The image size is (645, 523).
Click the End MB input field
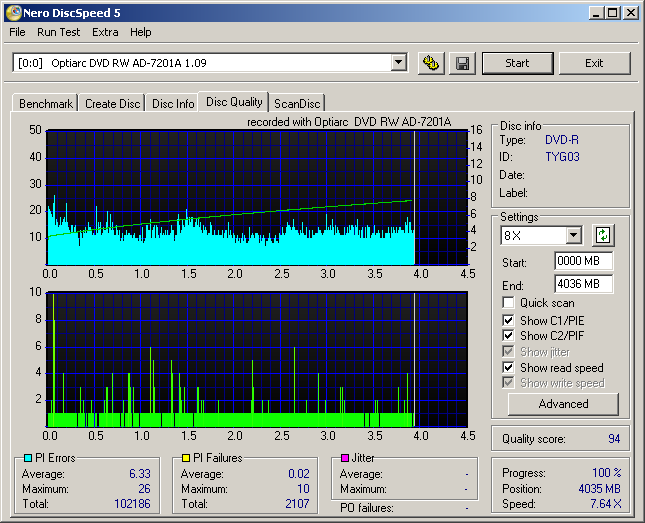click(583, 284)
